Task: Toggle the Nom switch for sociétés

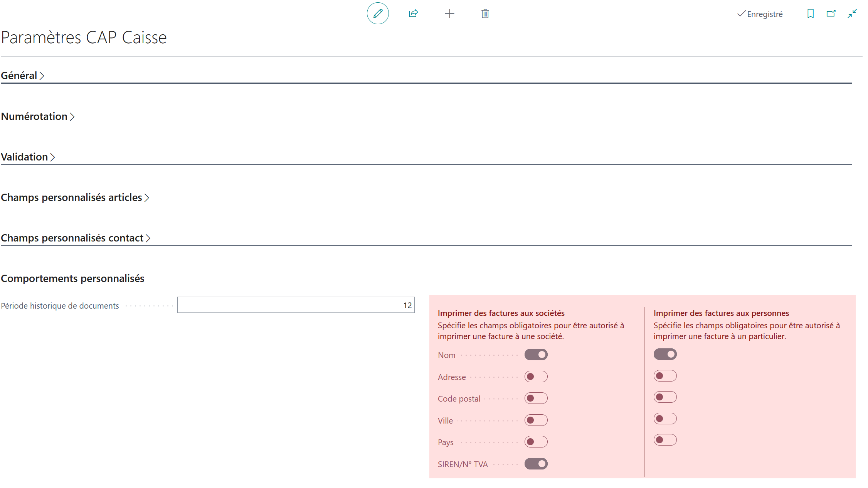Action: [536, 355]
